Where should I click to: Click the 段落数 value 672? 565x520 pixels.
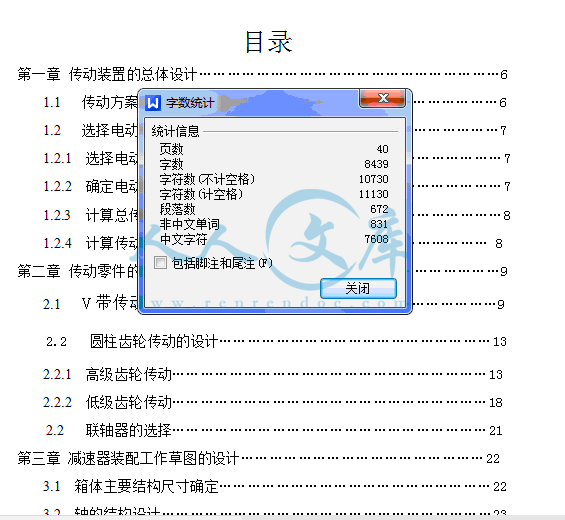(379, 209)
